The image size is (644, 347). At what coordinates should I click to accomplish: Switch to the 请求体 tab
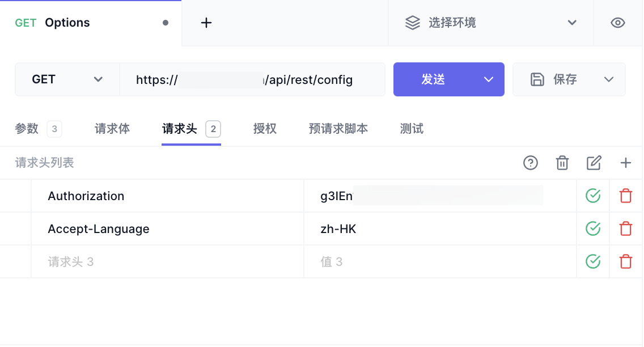(x=112, y=129)
